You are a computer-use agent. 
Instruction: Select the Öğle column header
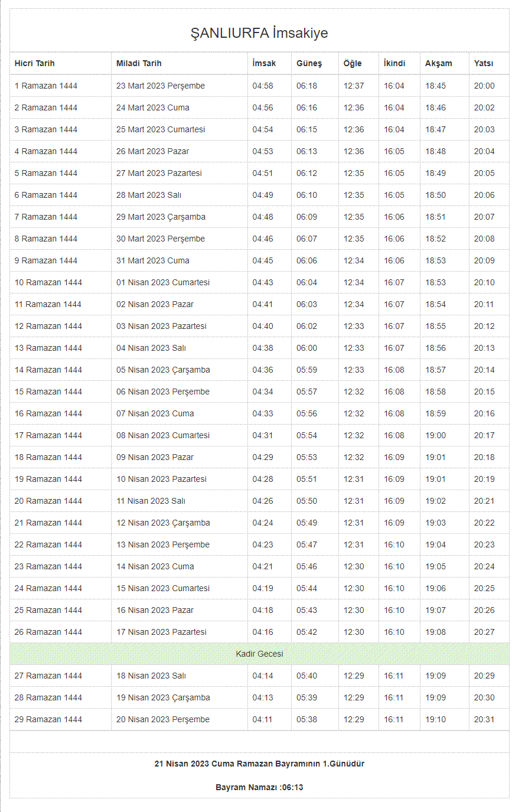tap(353, 63)
